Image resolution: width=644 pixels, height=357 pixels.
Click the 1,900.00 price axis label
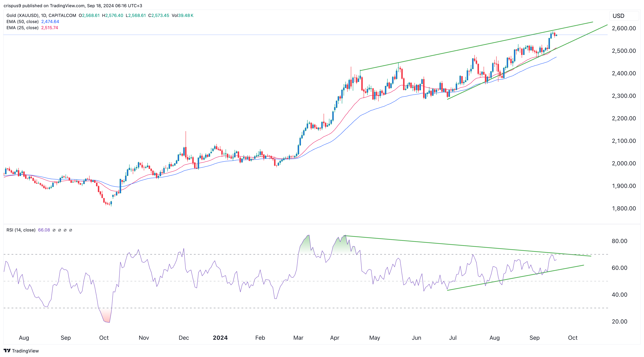coord(624,186)
